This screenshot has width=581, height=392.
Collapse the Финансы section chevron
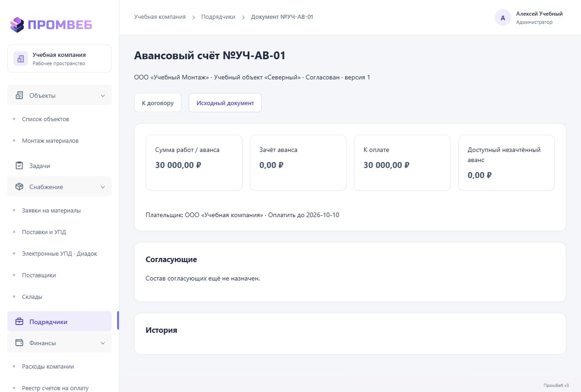tap(103, 343)
